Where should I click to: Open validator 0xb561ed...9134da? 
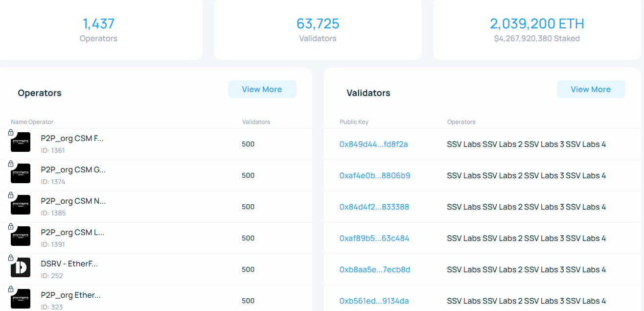pyautogui.click(x=374, y=301)
